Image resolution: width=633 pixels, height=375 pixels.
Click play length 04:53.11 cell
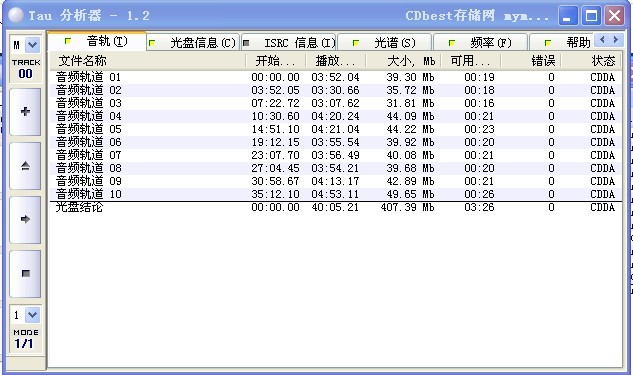point(335,194)
